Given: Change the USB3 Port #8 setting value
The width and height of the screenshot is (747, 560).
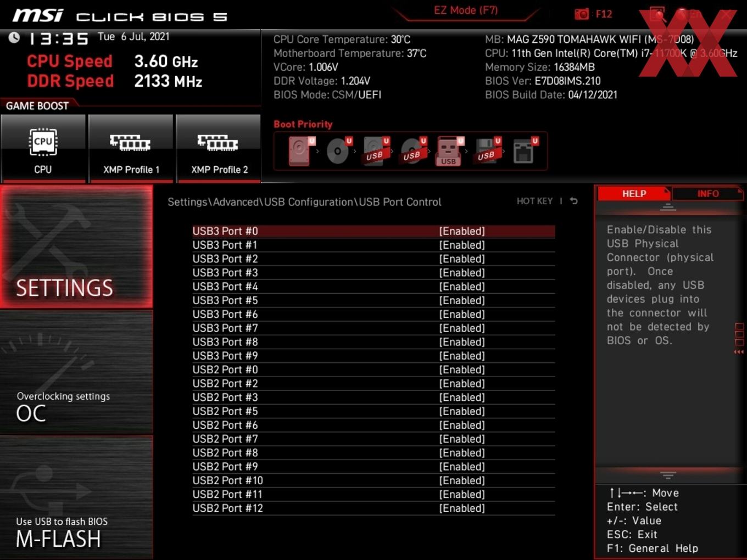Looking at the screenshot, I should [x=462, y=342].
